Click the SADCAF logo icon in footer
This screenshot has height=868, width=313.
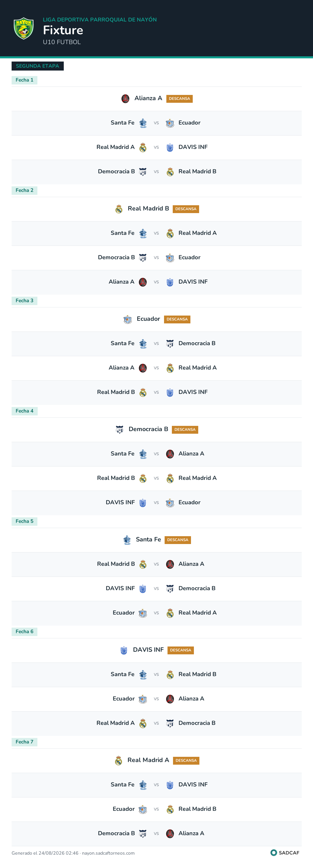tap(274, 853)
